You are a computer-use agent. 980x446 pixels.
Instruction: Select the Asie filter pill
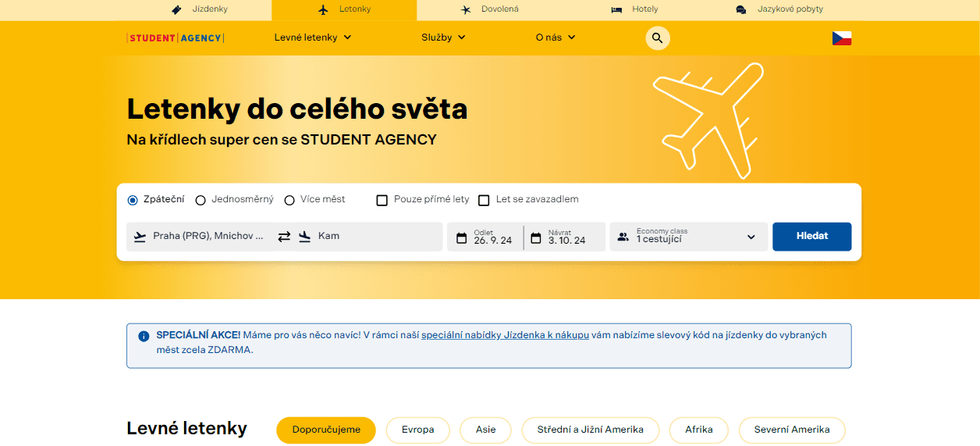click(485, 430)
